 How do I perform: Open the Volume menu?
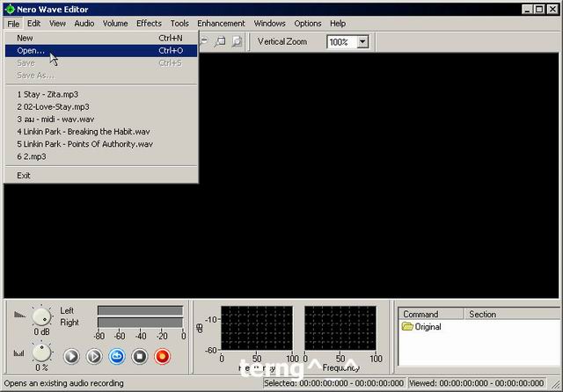pos(115,24)
